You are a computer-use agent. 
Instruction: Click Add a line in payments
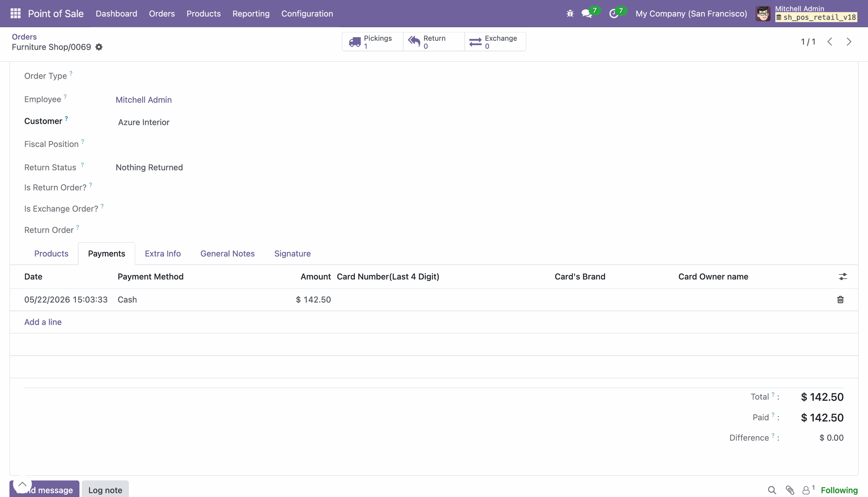tap(43, 322)
